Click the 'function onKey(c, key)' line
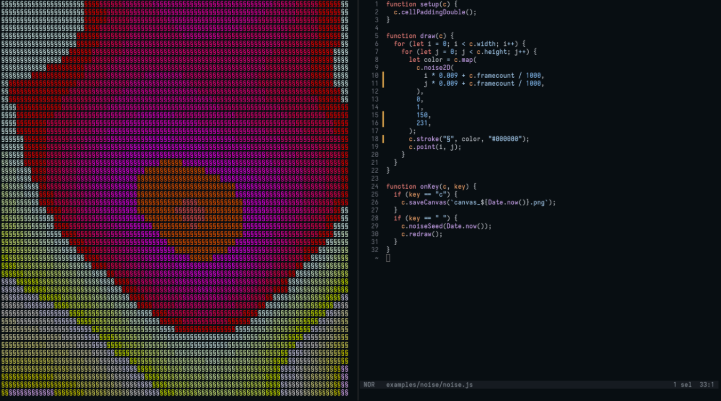721x401 pixels. [x=434, y=186]
